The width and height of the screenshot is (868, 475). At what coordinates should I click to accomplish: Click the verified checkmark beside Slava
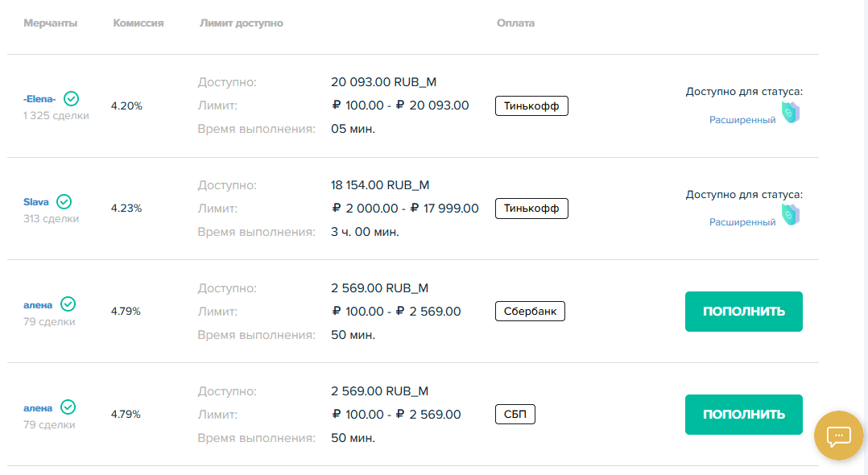[64, 202]
